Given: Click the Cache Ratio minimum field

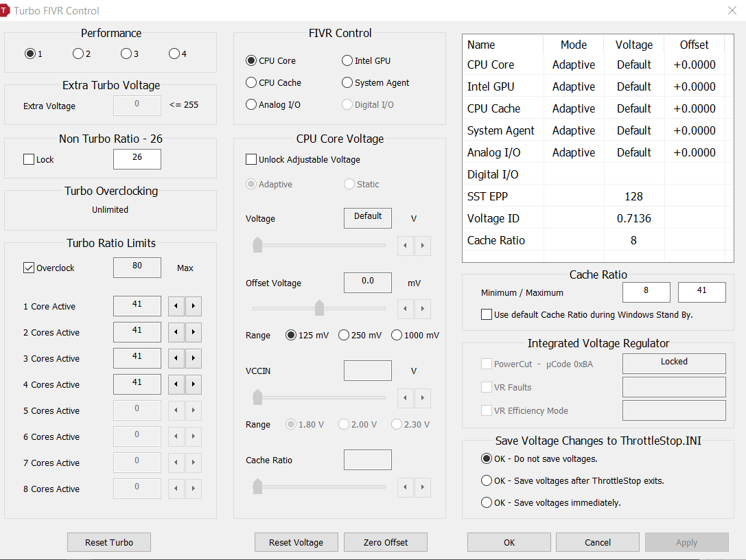Looking at the screenshot, I should point(646,292).
